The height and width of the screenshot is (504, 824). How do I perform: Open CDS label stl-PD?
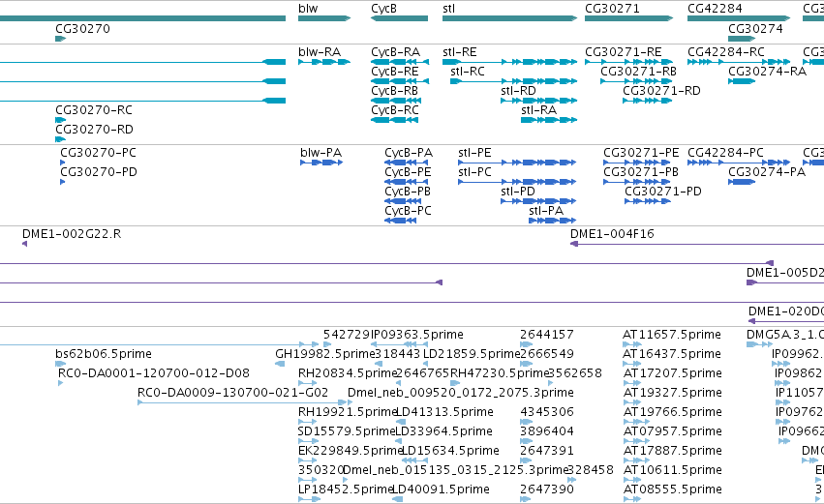coord(518,192)
